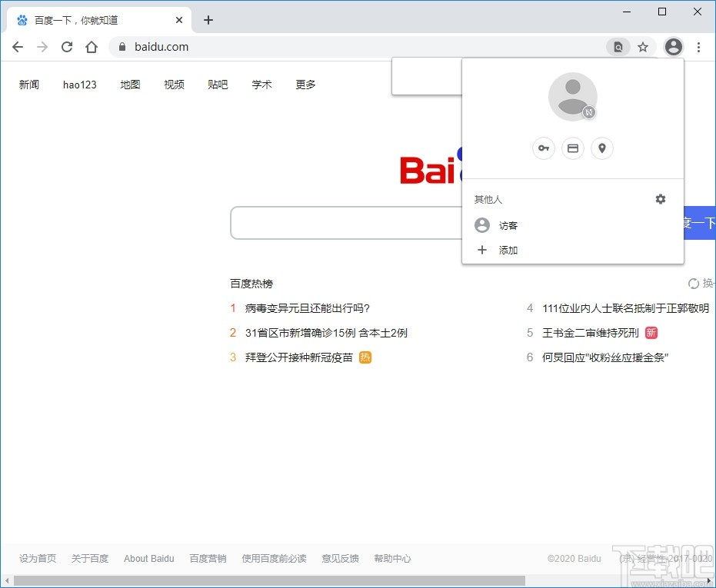Open a new tab with the plus button
The height and width of the screenshot is (588, 716).
click(x=208, y=20)
